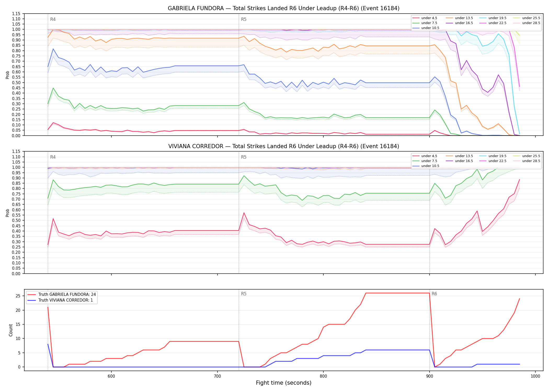
Task: Select 'under 22.5' in the Fundora chart legend
Action: 493,23
